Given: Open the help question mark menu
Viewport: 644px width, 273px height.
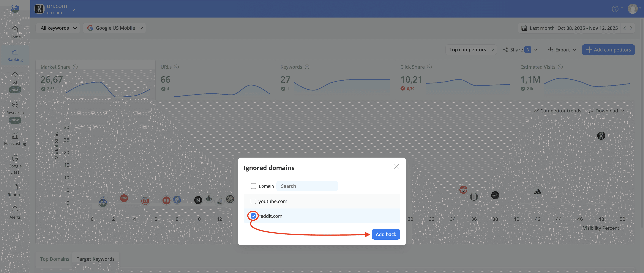Looking at the screenshot, I should point(615,9).
